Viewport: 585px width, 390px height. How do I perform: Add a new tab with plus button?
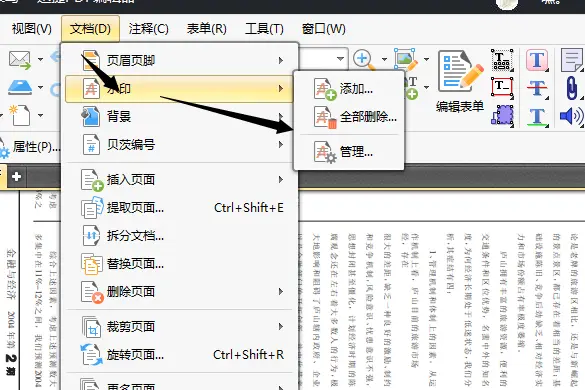point(16,177)
